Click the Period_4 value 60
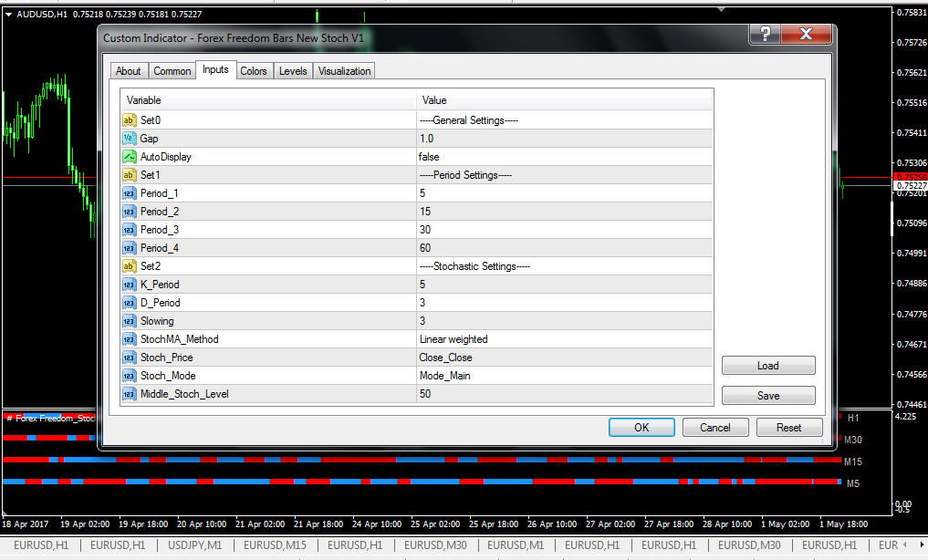Image resolution: width=928 pixels, height=560 pixels. coord(425,248)
